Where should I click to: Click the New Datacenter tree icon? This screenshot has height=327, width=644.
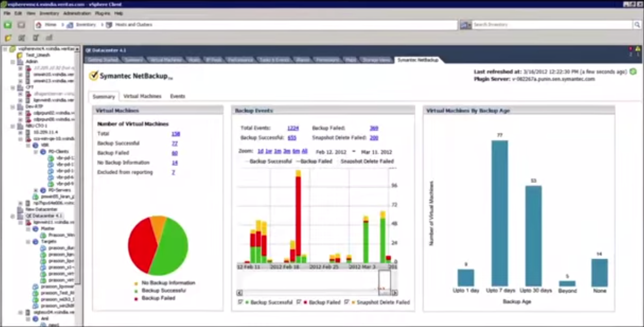20,210
